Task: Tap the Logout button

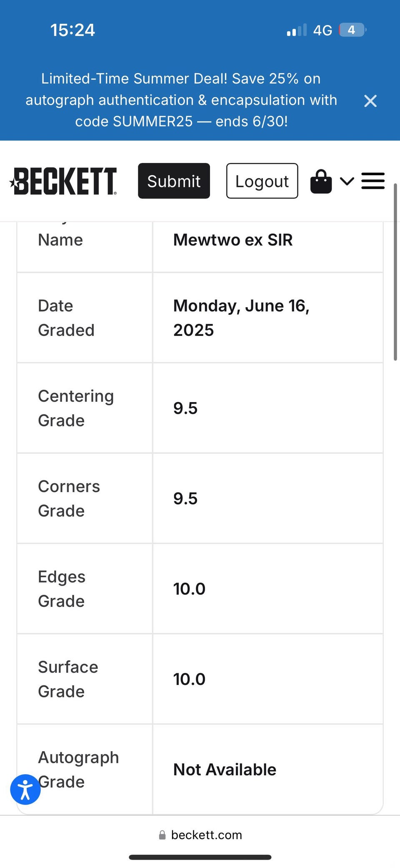Action: coord(262,181)
